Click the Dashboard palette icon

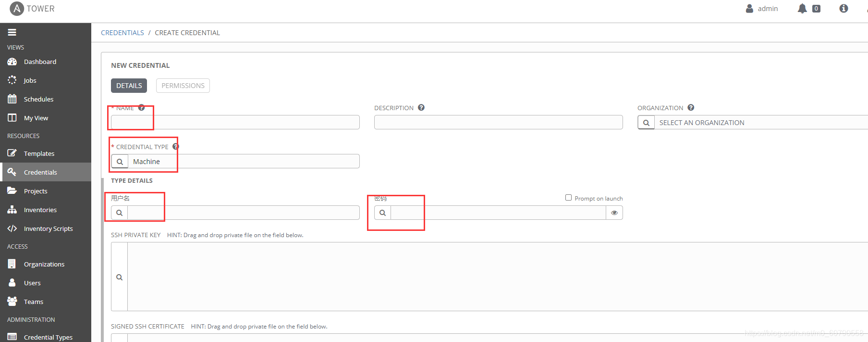[x=12, y=62]
